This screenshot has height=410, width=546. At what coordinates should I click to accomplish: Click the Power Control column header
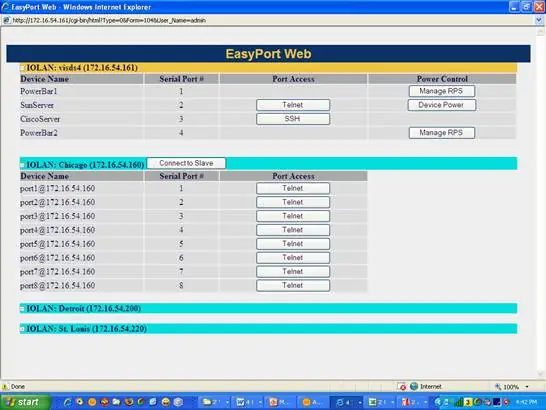coord(442,79)
